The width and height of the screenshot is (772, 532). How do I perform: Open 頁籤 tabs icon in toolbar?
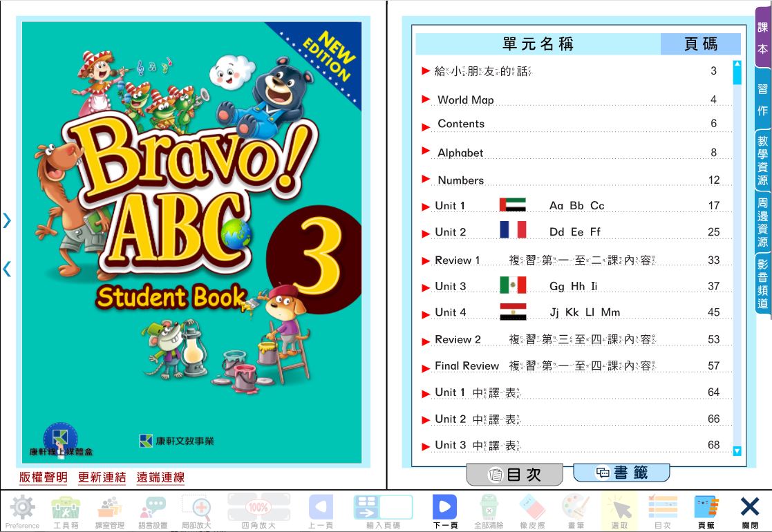click(706, 512)
